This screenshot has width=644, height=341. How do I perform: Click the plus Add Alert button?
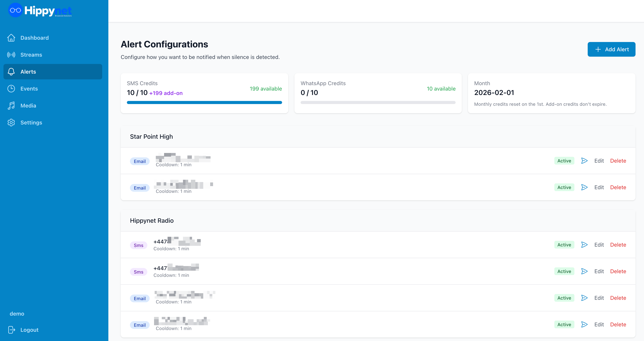611,49
